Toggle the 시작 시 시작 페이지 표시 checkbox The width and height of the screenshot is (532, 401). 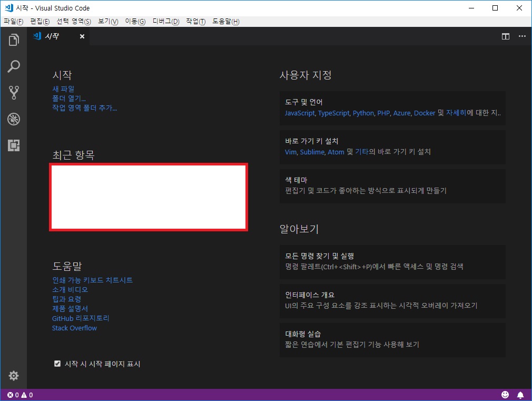tap(57, 364)
